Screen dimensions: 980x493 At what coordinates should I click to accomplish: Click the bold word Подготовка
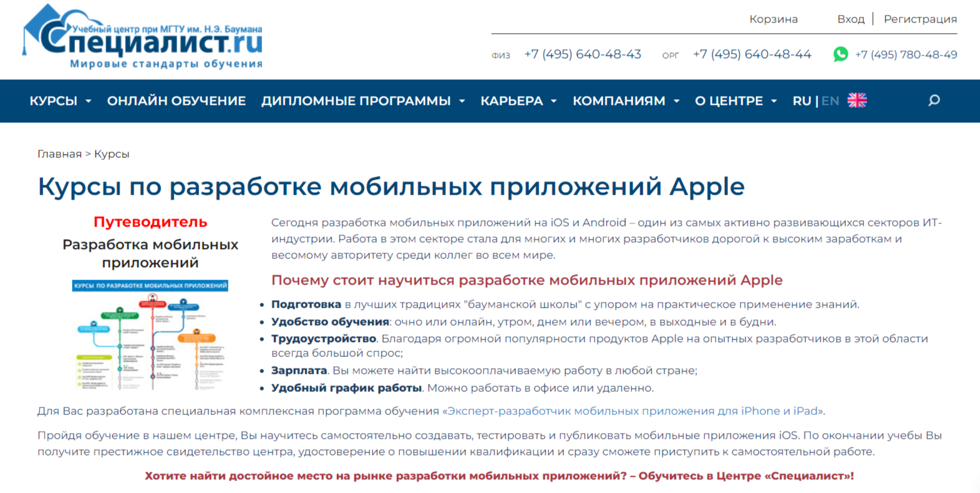click(306, 305)
